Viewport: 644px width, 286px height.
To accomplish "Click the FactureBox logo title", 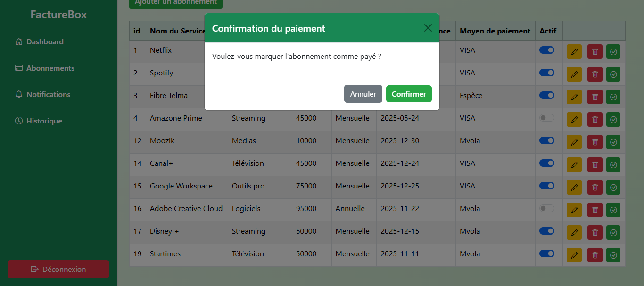I will pyautogui.click(x=58, y=15).
